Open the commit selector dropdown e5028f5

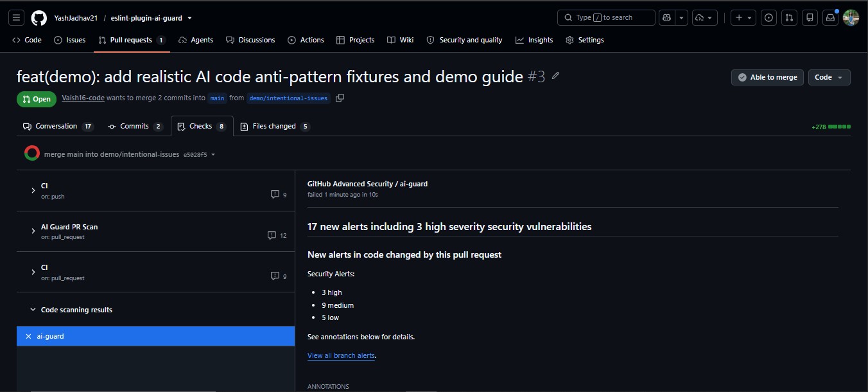point(199,154)
